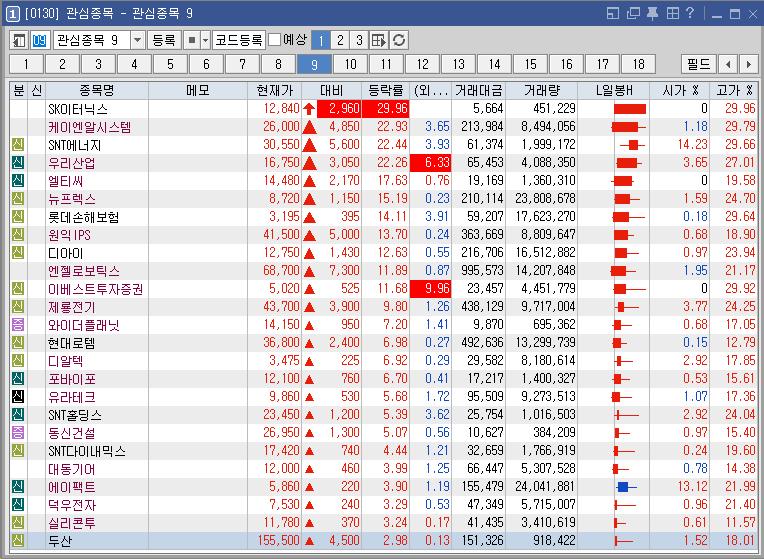764x559 pixels.
Task: Switch to group tab 9
Action: pos(314,64)
